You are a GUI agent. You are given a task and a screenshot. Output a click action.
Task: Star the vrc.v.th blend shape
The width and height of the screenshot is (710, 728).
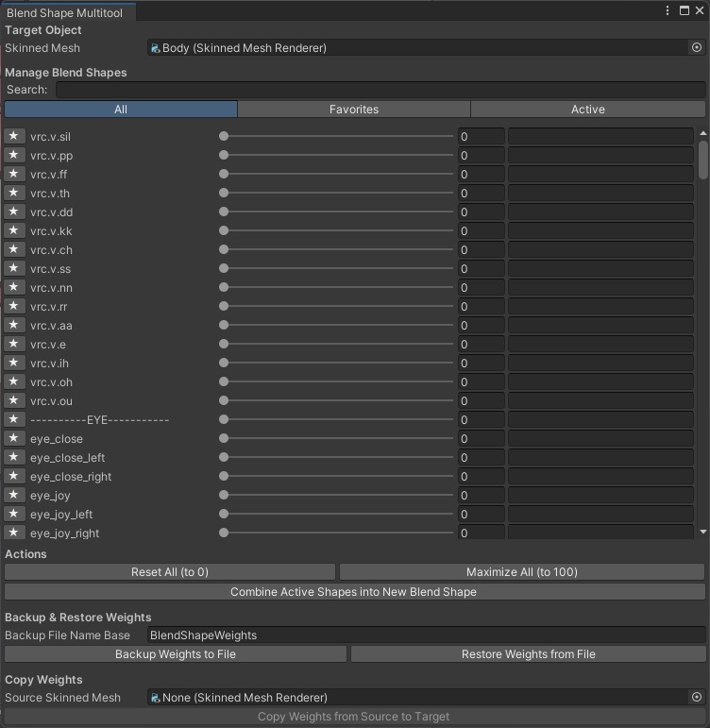tap(13, 193)
